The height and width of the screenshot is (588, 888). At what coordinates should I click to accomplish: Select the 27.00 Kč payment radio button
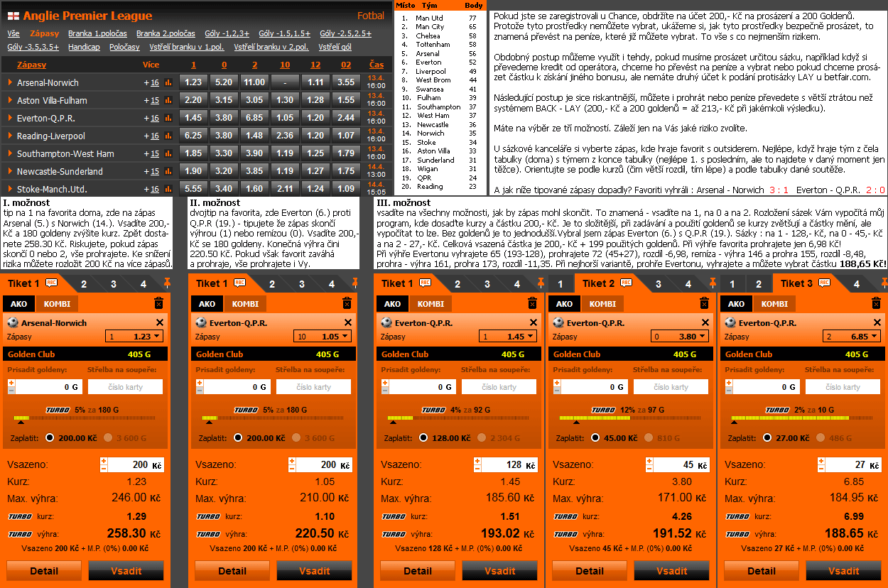767,437
